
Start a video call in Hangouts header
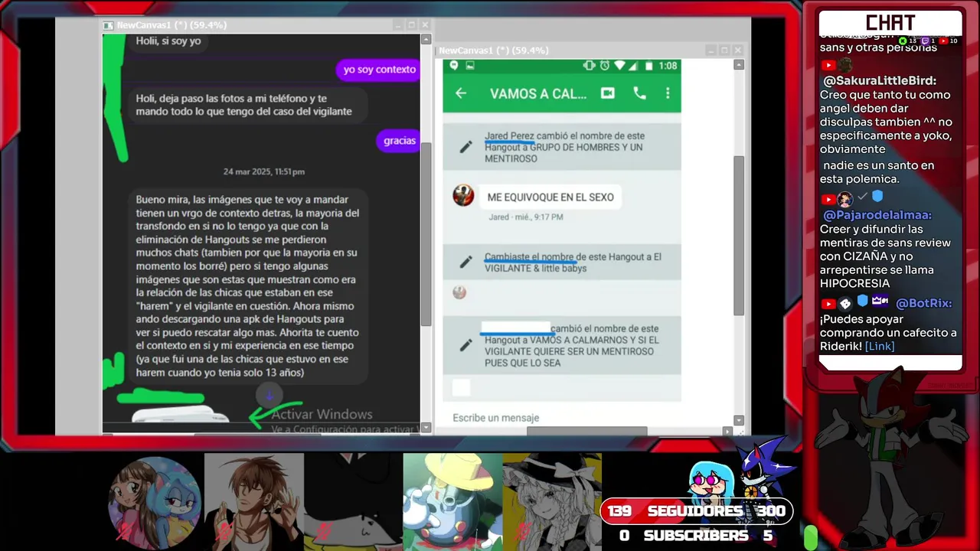[x=607, y=93]
